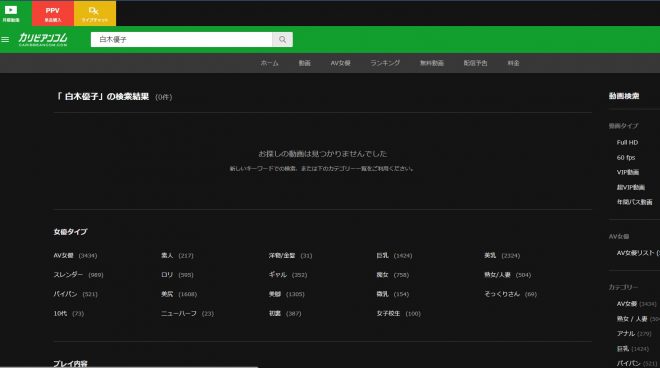Open 無料動画 in the navigation bar

pos(432,63)
